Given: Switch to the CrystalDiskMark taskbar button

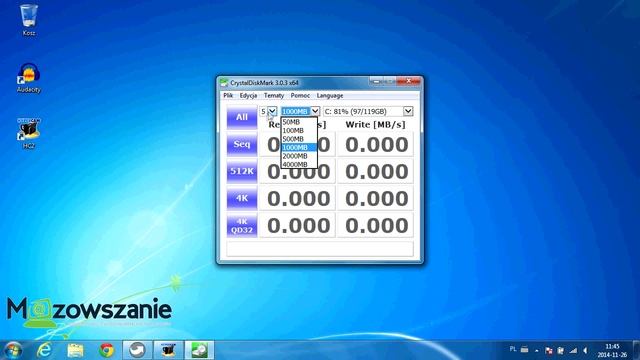Looking at the screenshot, I should (x=199, y=350).
